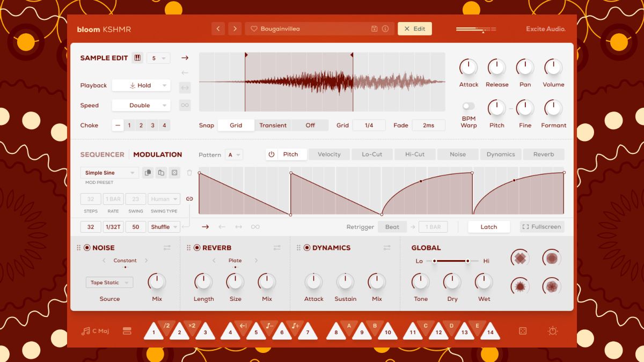Randomize the modulation pattern dice icon
The image size is (644, 362).
(174, 173)
